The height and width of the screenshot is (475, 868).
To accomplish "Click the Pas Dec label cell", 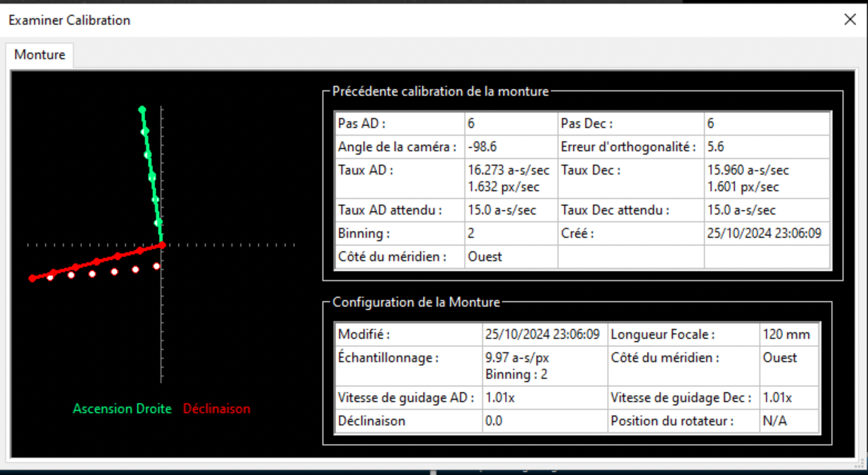I will pyautogui.click(x=631, y=124).
